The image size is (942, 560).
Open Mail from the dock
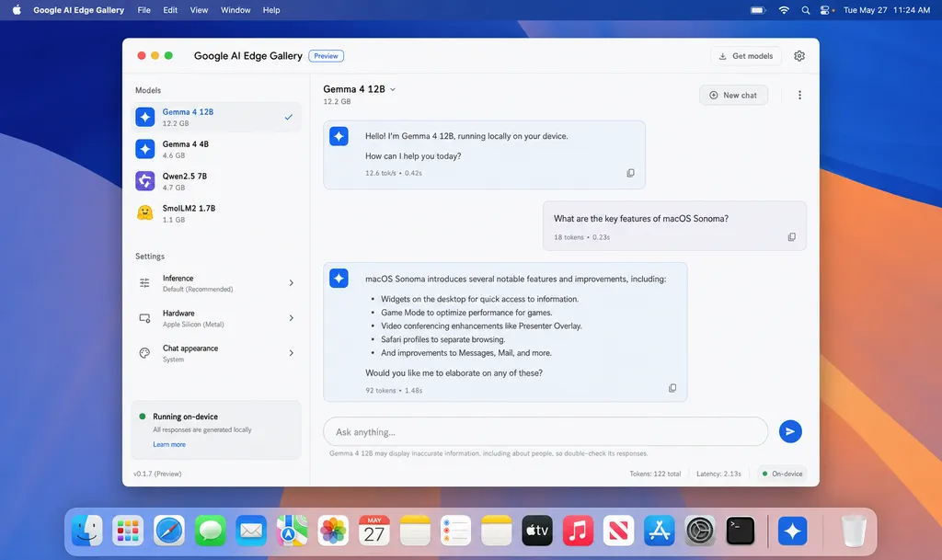tap(251, 531)
